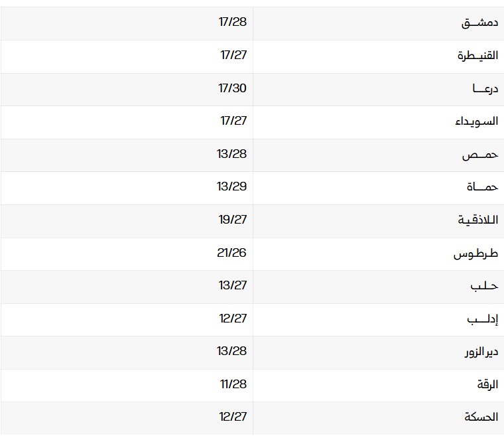Viewport: 504px width, 436px height.
Task: Select the طرطوس city name cell
Action: pos(475,254)
